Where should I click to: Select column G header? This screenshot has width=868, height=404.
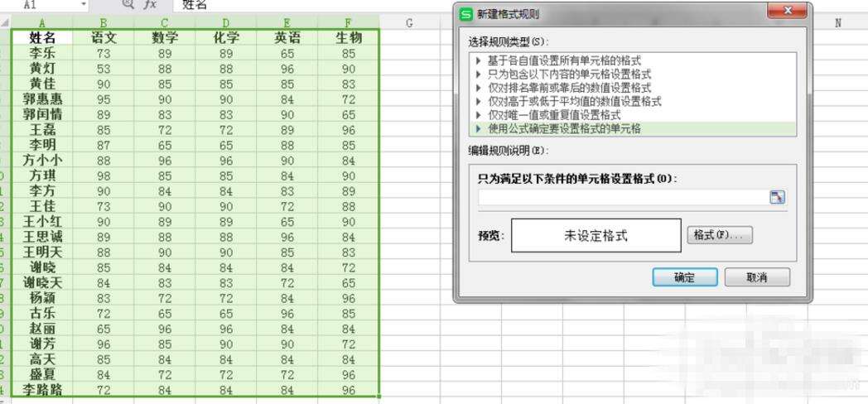click(409, 22)
